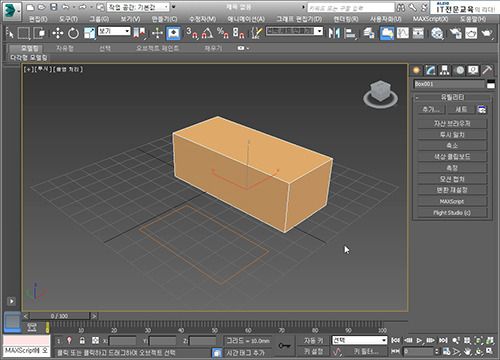
Task: Collapse the Utilities rollout header
Action: pos(452,97)
